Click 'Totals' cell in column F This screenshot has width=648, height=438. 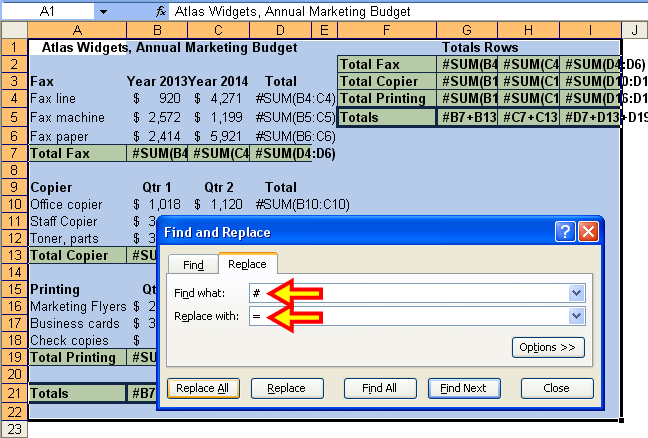tap(387, 117)
